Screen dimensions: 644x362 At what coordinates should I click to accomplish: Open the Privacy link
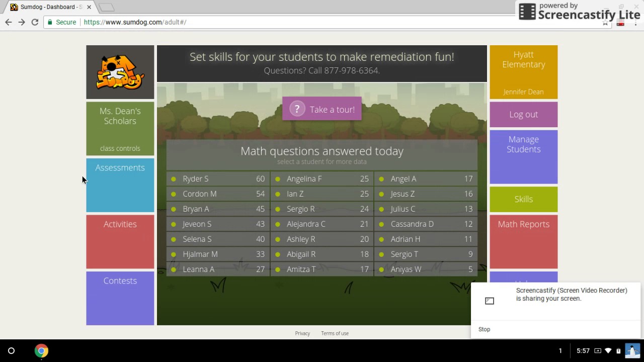[x=302, y=333]
